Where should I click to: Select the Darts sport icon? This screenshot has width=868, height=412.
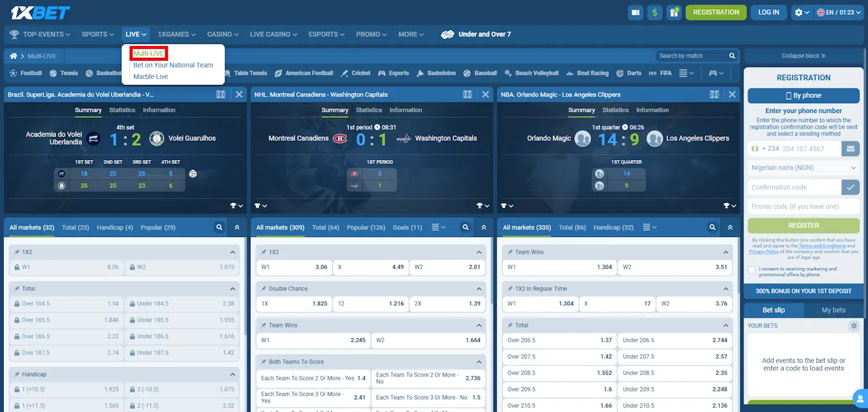[620, 73]
